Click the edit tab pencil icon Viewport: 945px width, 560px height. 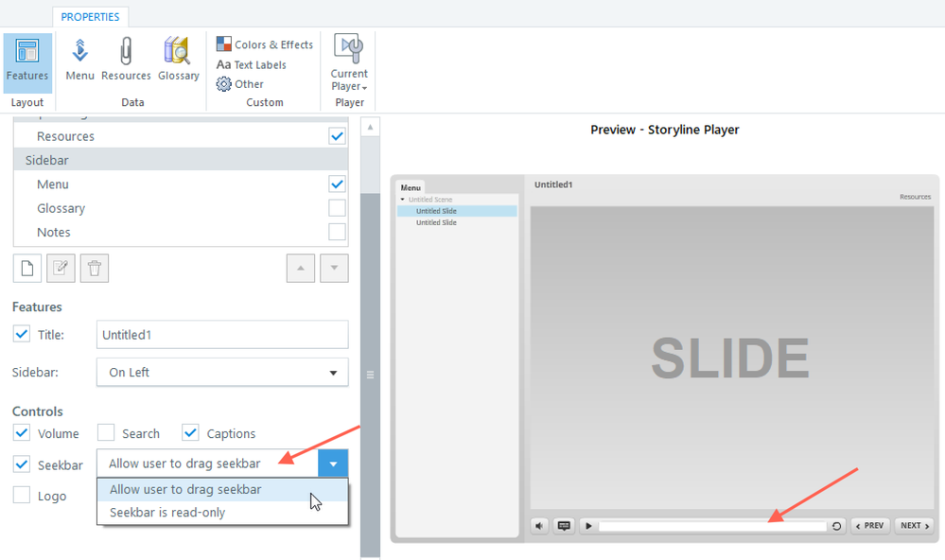click(x=61, y=269)
